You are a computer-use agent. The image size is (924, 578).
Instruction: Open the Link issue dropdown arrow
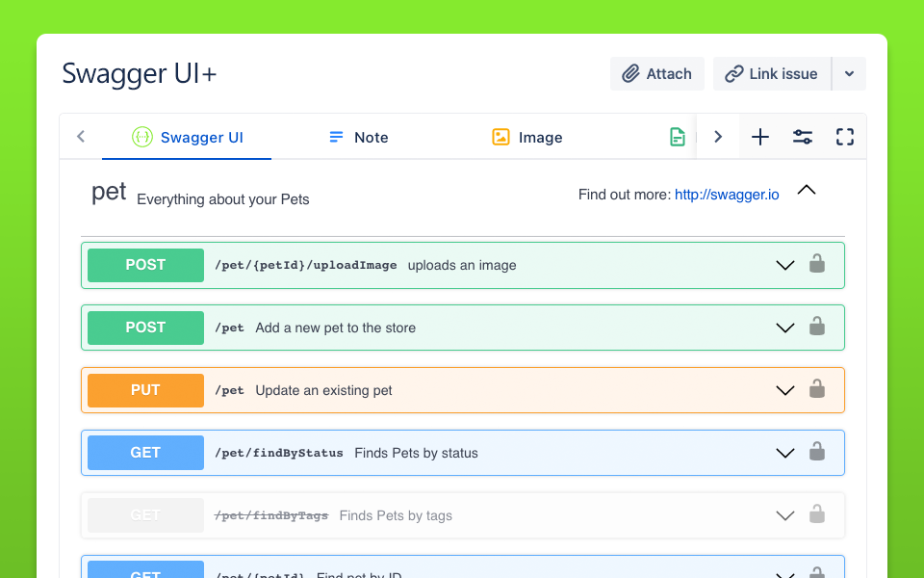[849, 74]
